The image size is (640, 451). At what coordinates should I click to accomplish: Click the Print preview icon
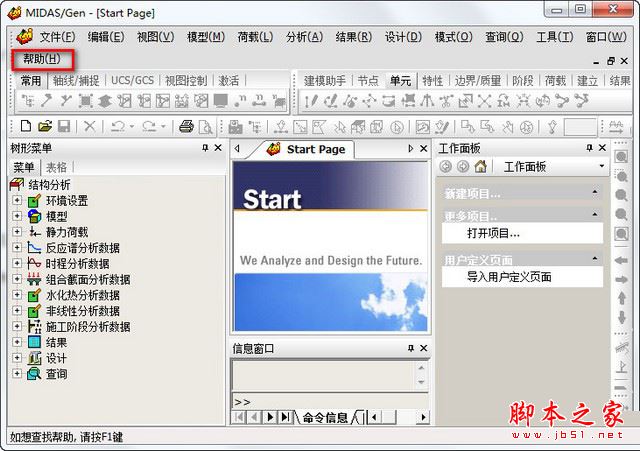pyautogui.click(x=205, y=127)
